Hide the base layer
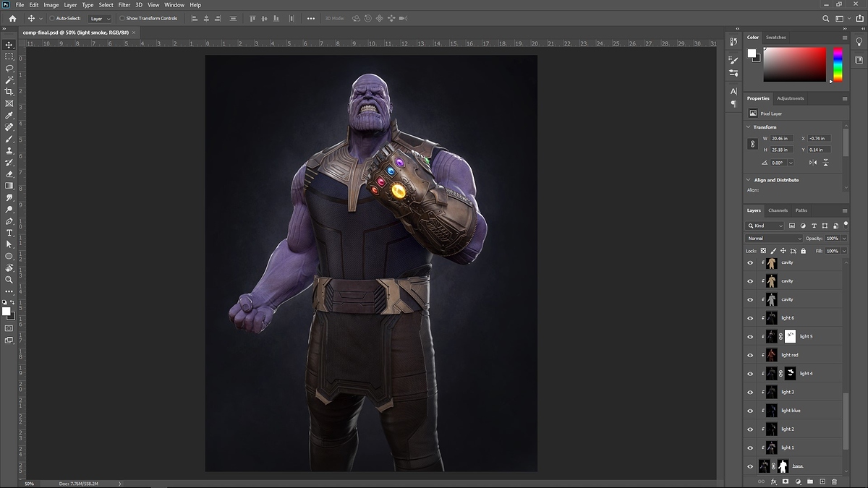This screenshot has height=488, width=868. pyautogui.click(x=750, y=466)
